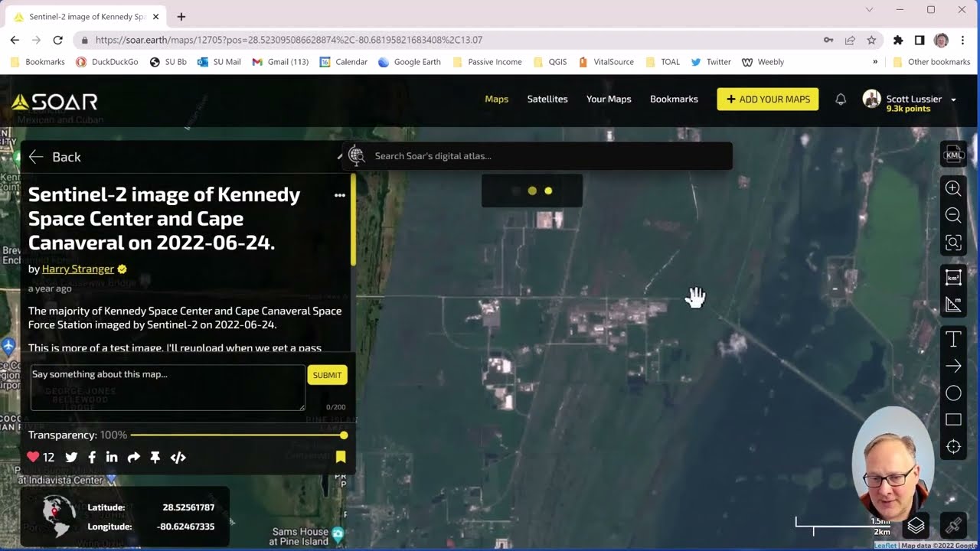
Task: Open the TOAL bookmarks folder
Action: [x=662, y=62]
